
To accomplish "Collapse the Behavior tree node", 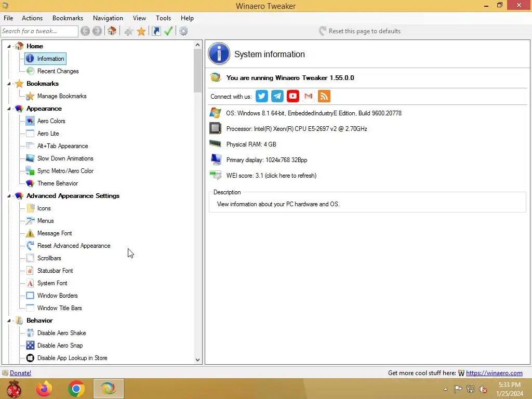I will [x=9, y=321].
